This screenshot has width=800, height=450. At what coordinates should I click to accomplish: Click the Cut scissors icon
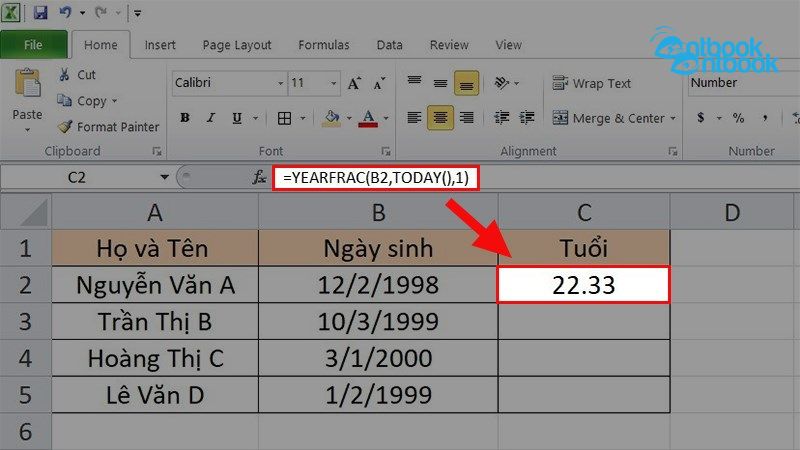click(65, 75)
